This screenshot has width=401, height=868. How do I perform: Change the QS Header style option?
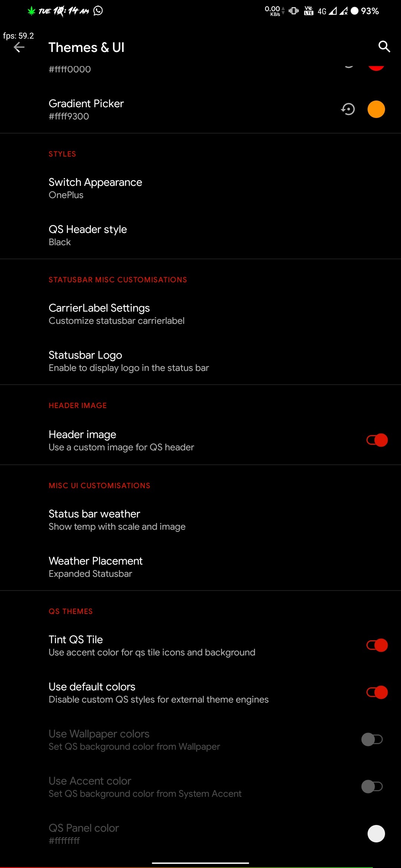[88, 235]
